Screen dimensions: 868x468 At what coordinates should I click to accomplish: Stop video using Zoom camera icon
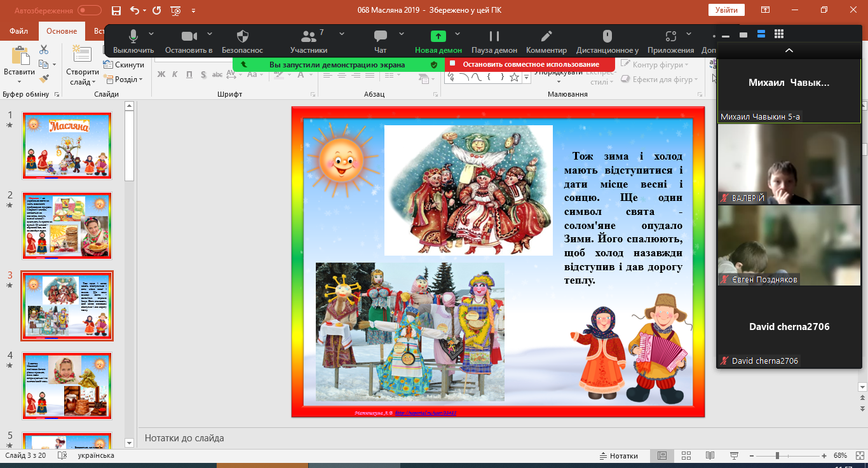pos(189,41)
